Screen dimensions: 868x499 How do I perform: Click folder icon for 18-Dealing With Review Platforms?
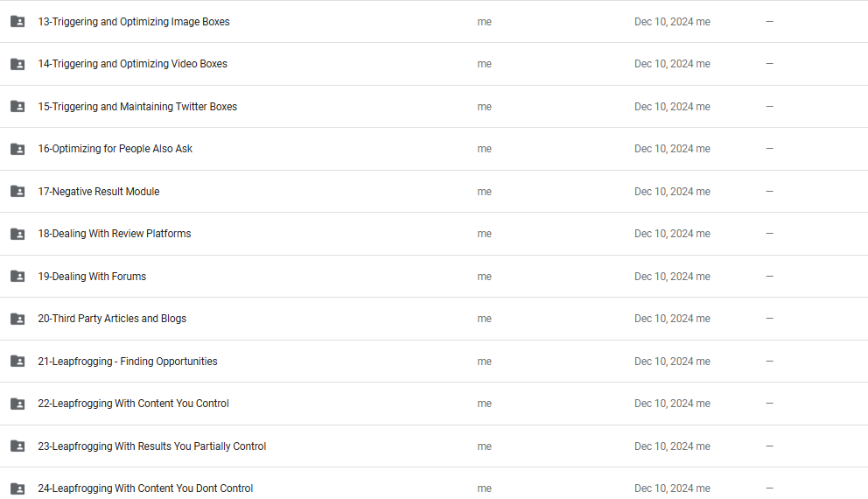17,234
